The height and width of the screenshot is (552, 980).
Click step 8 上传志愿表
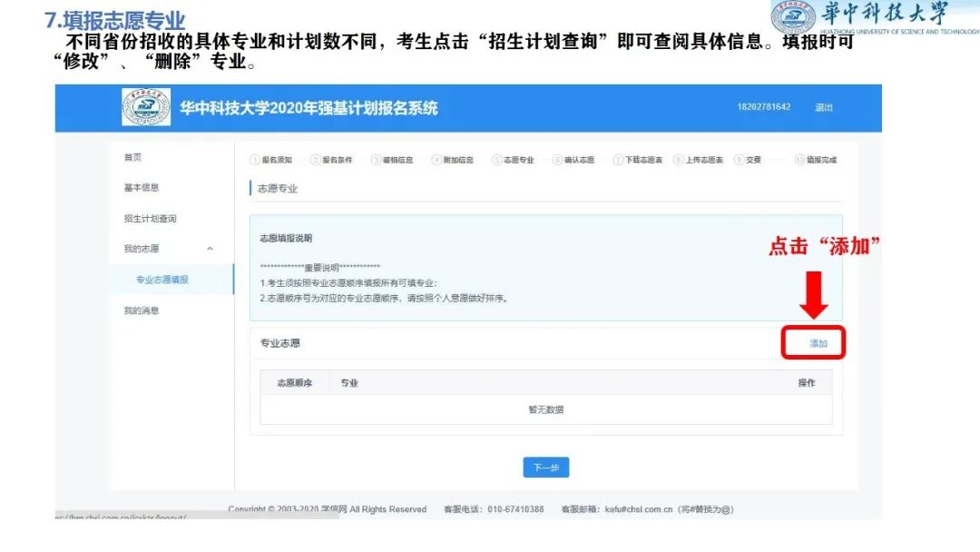tap(698, 160)
